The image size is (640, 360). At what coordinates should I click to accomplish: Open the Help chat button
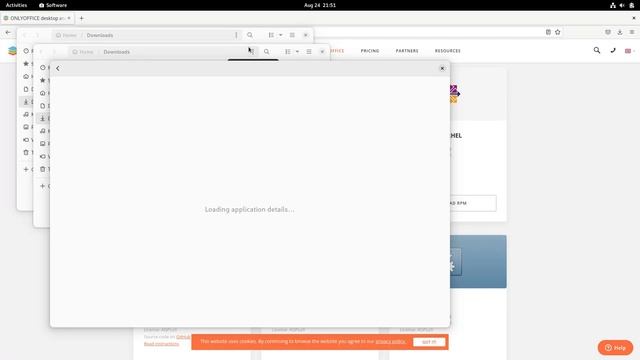tap(615, 348)
